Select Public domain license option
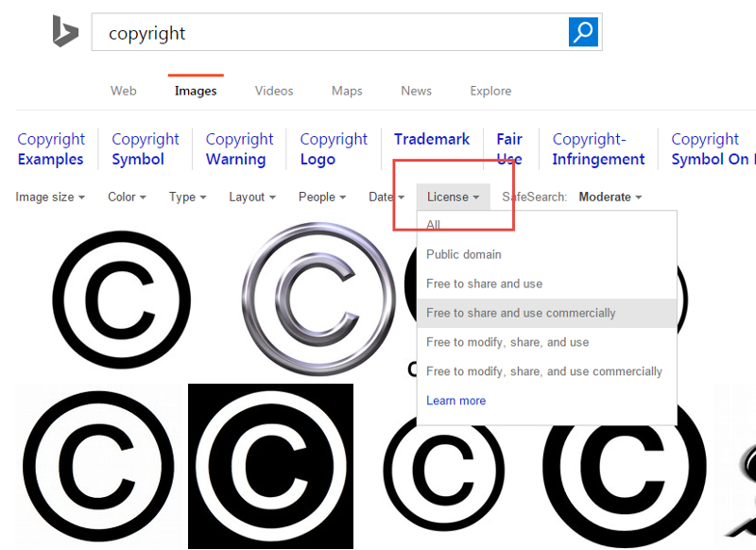The image size is (756, 550). tap(464, 254)
